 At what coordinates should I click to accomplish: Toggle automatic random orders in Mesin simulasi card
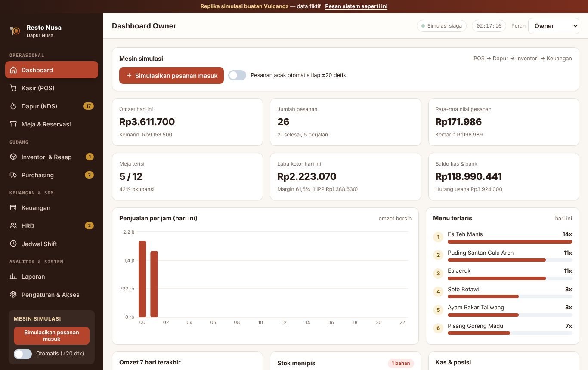[237, 75]
